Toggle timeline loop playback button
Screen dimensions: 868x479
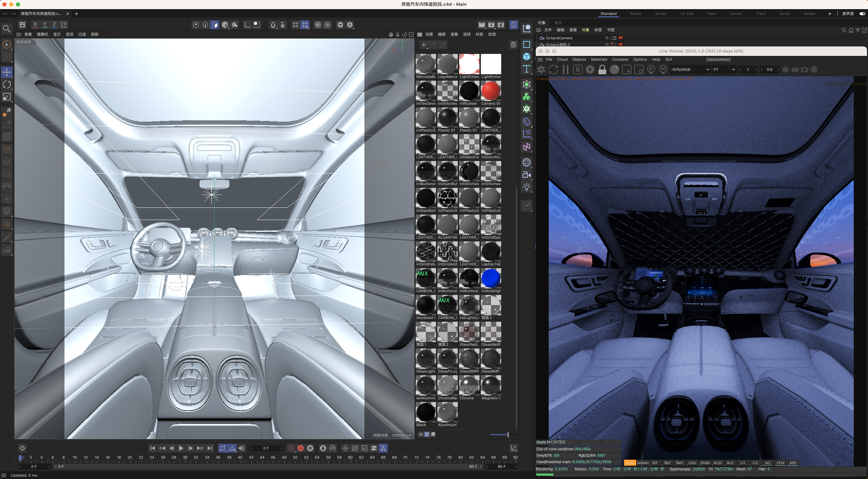(x=222, y=448)
